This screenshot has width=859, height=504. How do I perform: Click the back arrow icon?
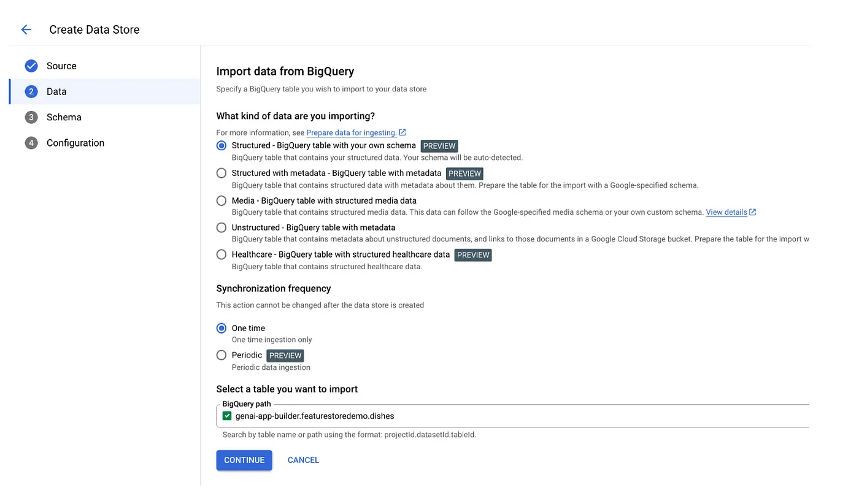(26, 29)
